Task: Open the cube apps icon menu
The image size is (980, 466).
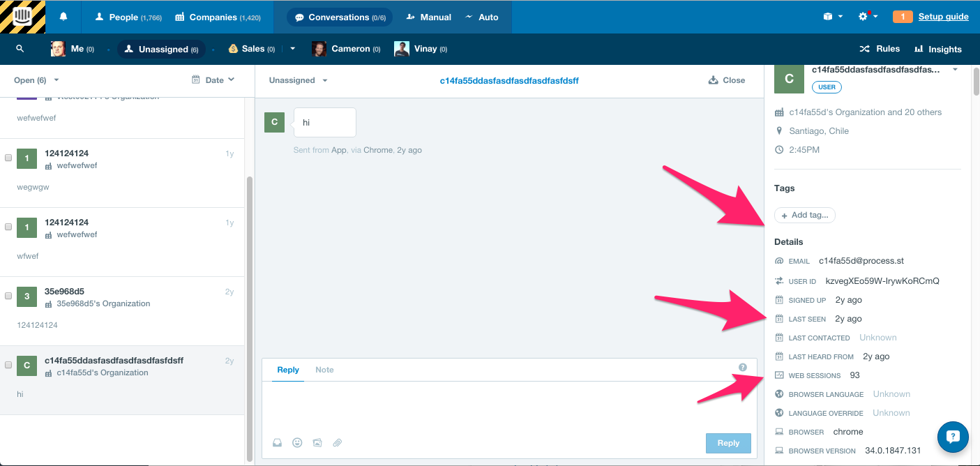Action: click(828, 17)
